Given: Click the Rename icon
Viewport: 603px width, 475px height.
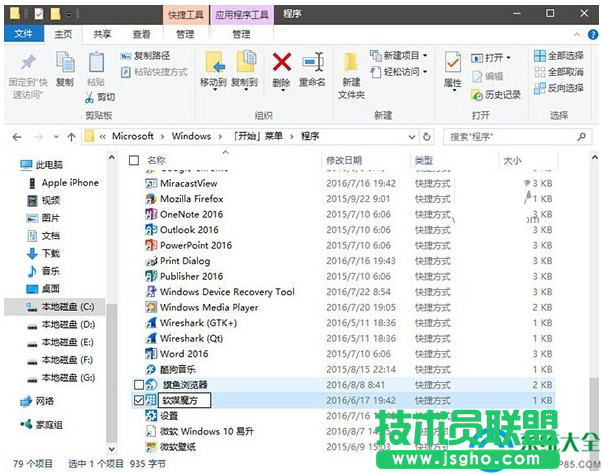Looking at the screenshot, I should pos(313,62).
